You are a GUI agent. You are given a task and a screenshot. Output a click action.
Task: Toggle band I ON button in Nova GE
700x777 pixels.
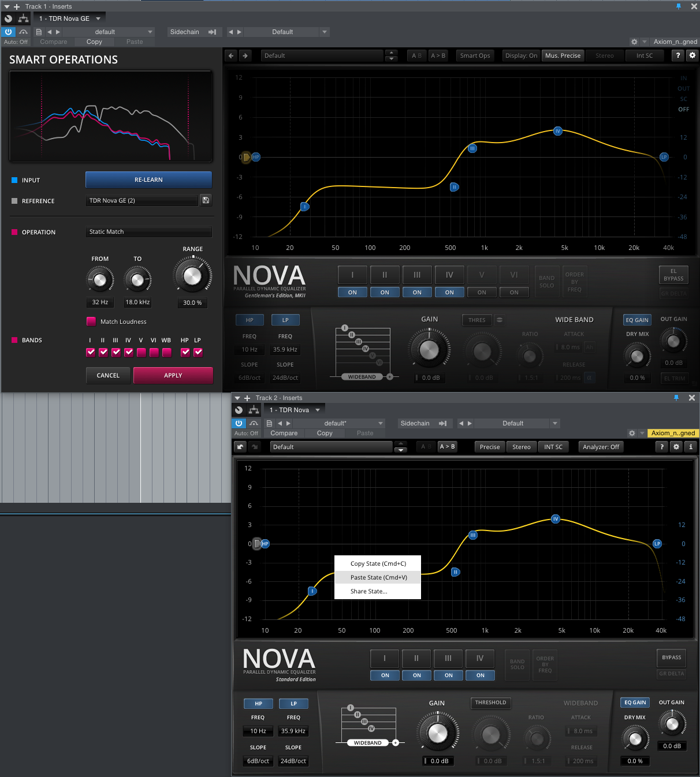(352, 293)
